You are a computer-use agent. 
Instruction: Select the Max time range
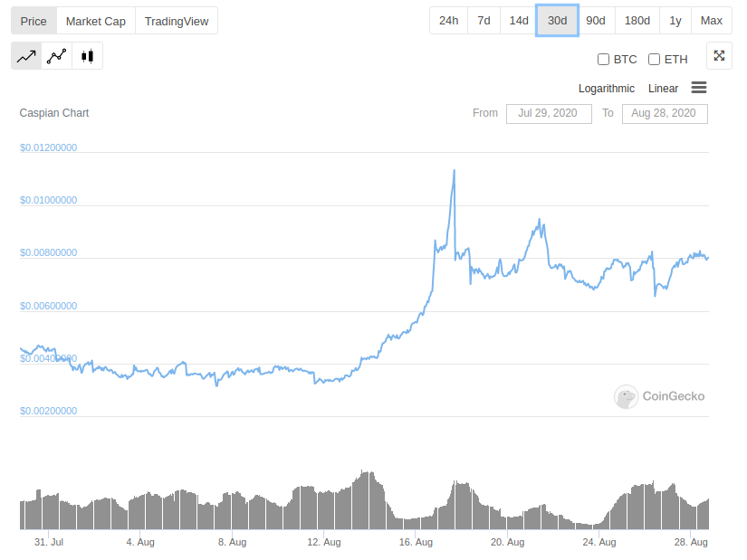(x=712, y=20)
